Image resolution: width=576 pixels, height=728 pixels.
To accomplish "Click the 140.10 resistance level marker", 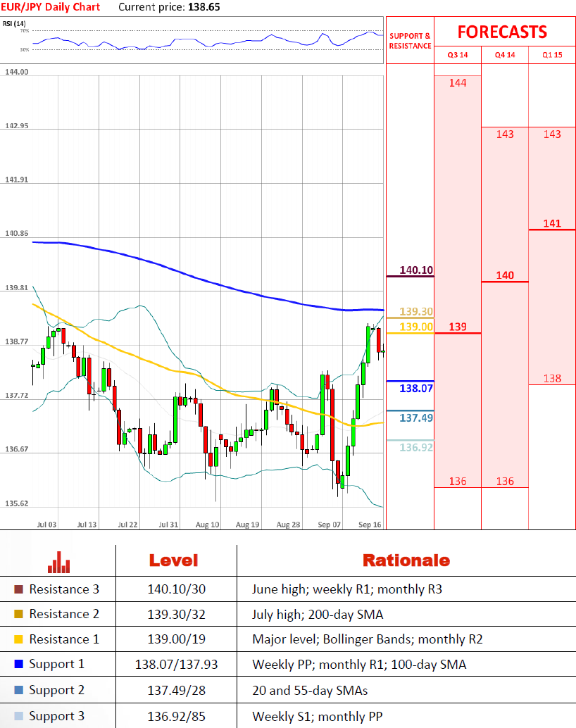I will (416, 270).
